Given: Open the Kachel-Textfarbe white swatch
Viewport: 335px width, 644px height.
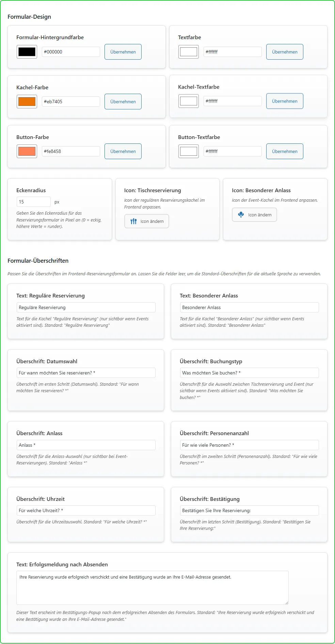Looking at the screenshot, I should [189, 101].
